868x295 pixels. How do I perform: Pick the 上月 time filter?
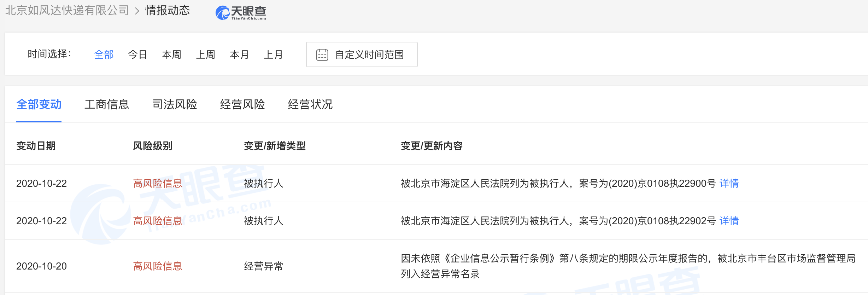point(273,55)
